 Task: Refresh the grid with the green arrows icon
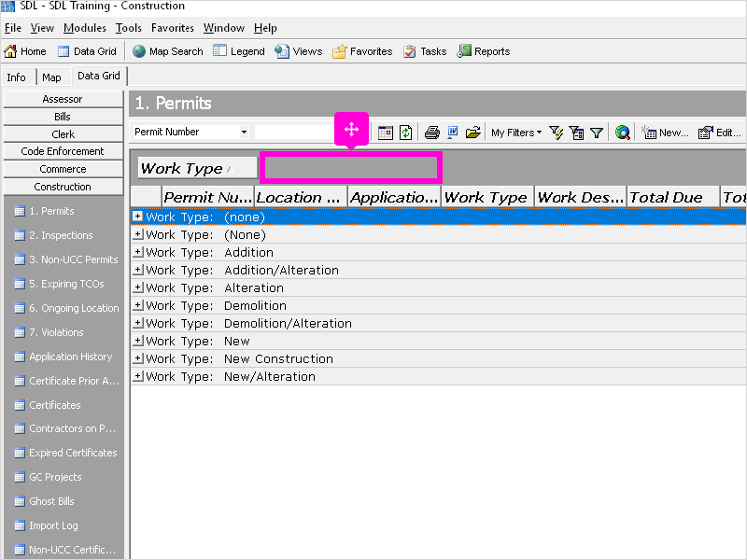[x=406, y=133]
